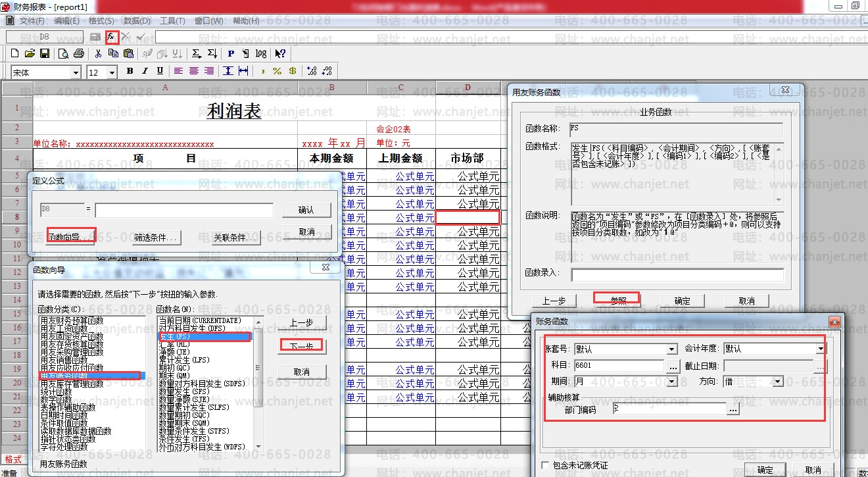Click the Cut scissors icon
Viewport: 868px width, 477px height.
click(98, 53)
